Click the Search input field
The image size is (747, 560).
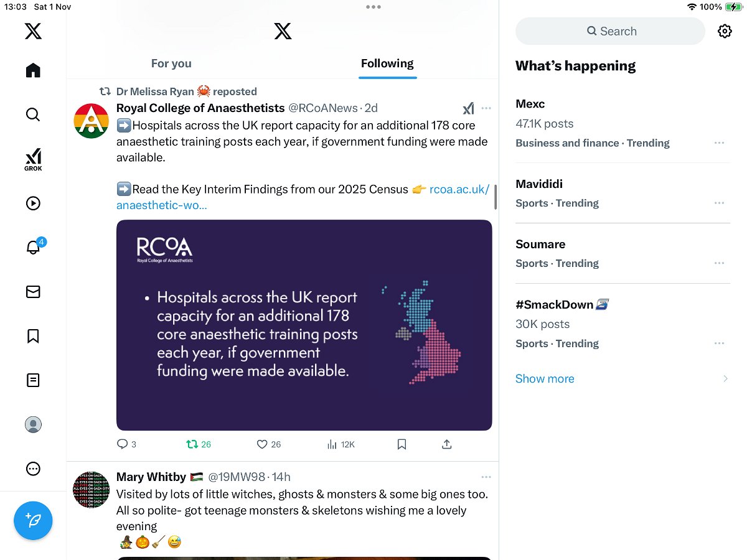[610, 31]
